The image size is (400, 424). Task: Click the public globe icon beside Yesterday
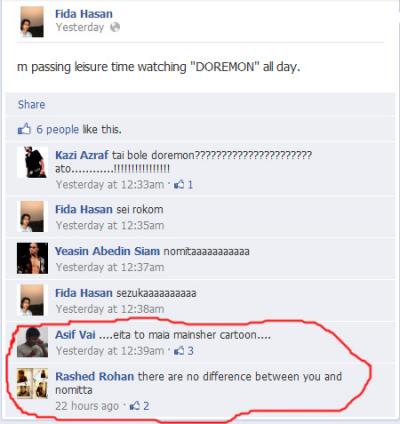click(x=115, y=27)
